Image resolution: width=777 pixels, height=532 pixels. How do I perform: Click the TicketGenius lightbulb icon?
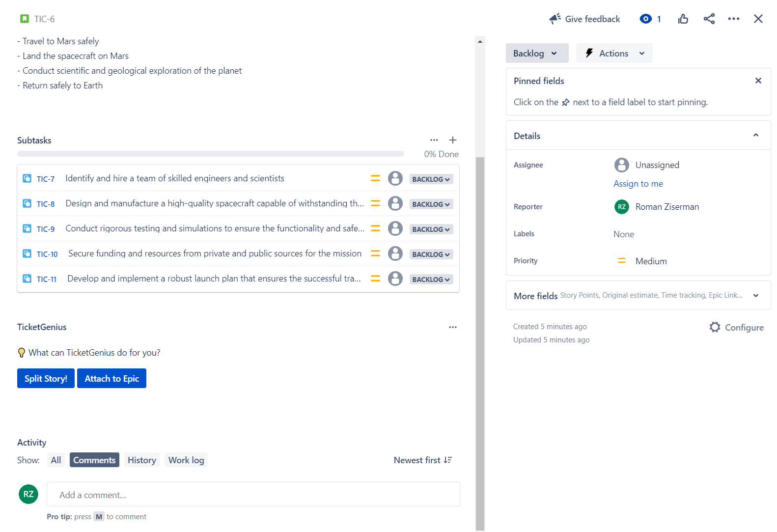(22, 353)
